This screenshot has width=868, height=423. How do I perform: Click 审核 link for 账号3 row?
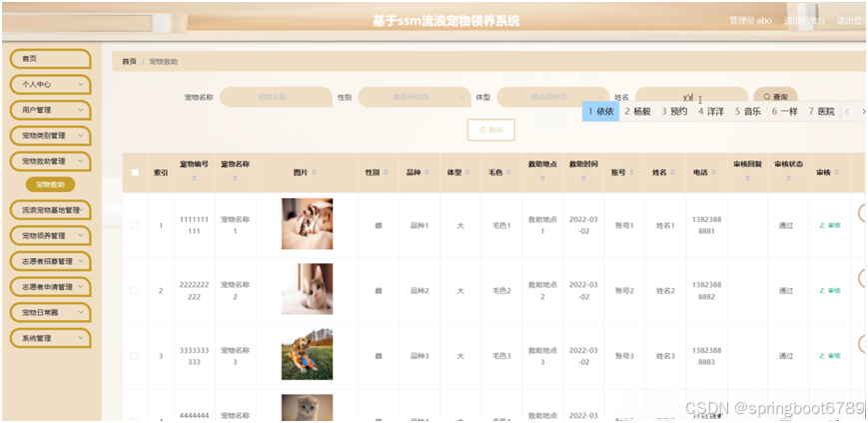pyautogui.click(x=830, y=356)
